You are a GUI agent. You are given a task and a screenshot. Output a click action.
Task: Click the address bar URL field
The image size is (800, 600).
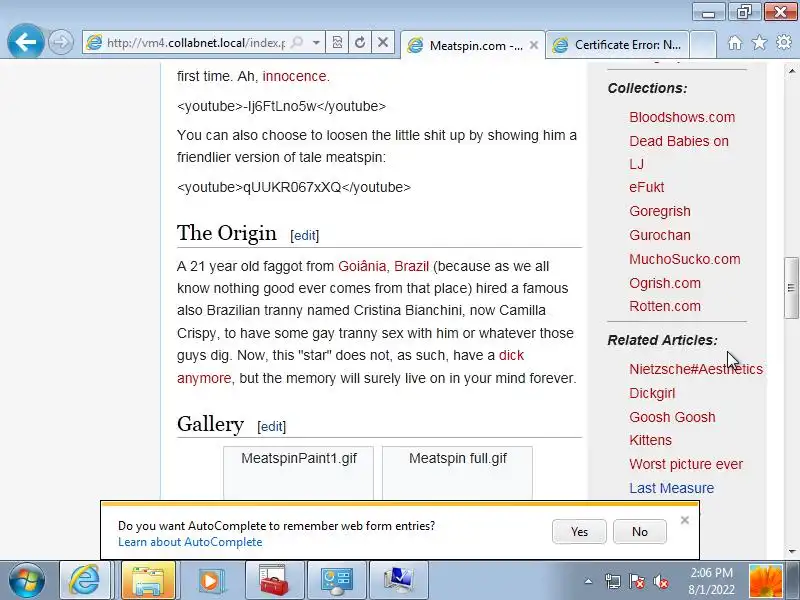tap(196, 42)
